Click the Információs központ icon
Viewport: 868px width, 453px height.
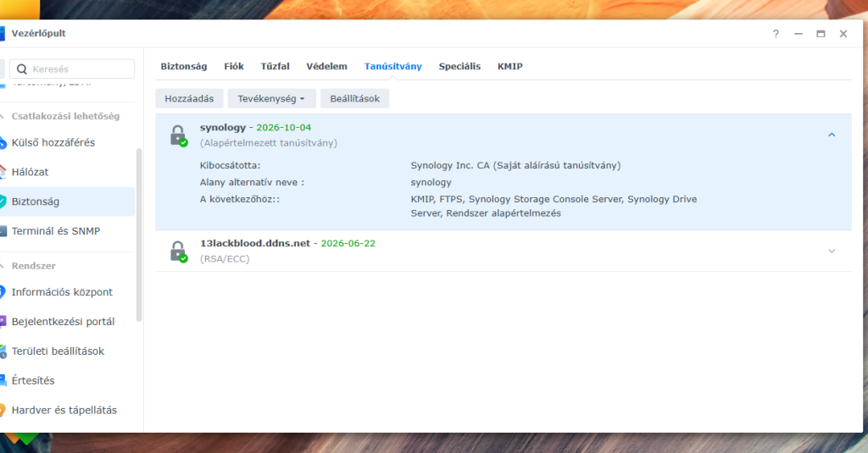click(x=3, y=292)
